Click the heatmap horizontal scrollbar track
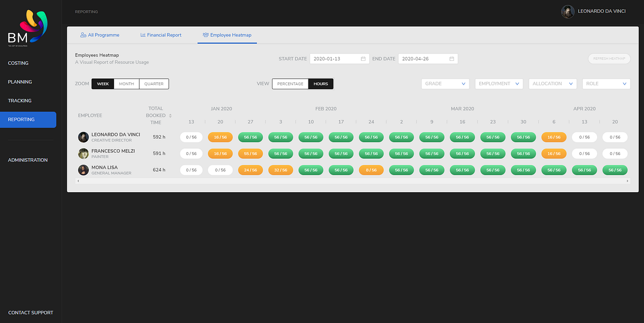 352,181
